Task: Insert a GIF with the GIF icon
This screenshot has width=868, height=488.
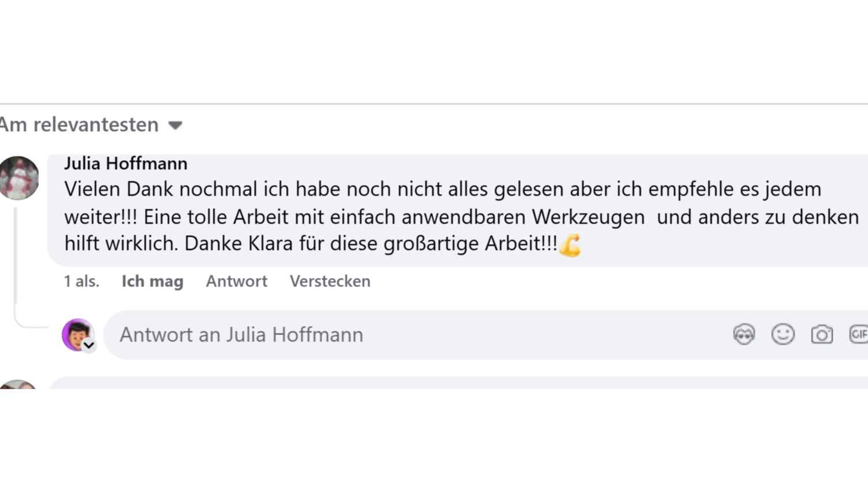Action: (859, 335)
